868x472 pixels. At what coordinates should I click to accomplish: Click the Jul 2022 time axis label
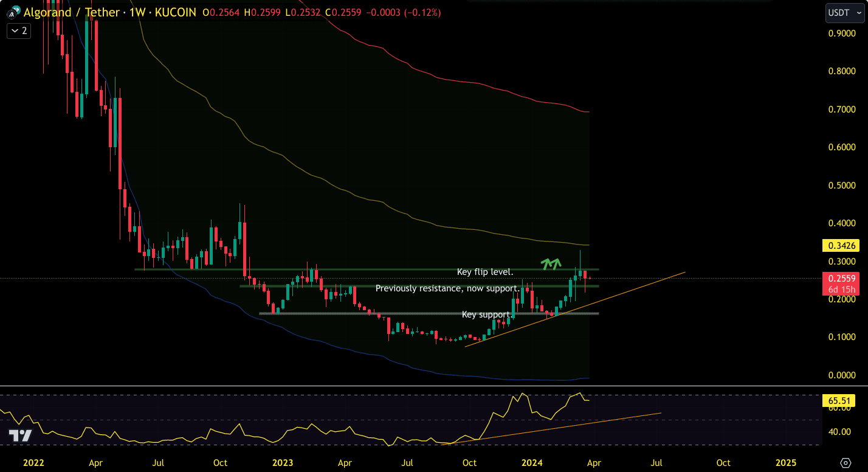[x=158, y=463]
